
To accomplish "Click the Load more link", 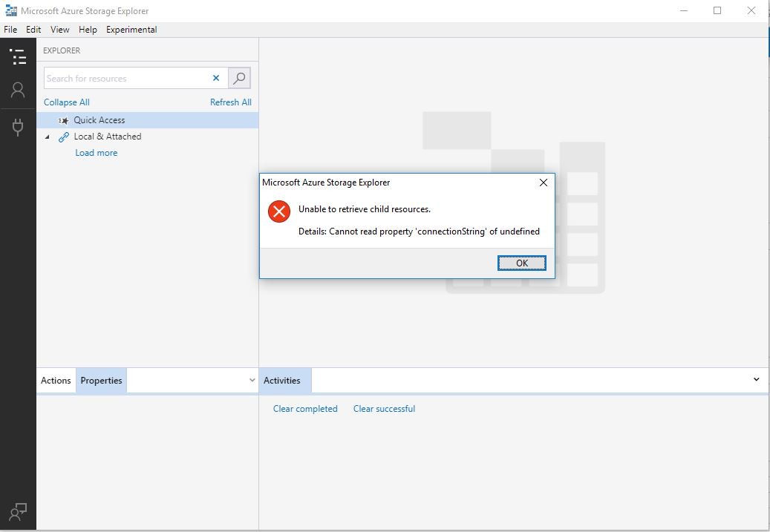I will click(x=96, y=152).
